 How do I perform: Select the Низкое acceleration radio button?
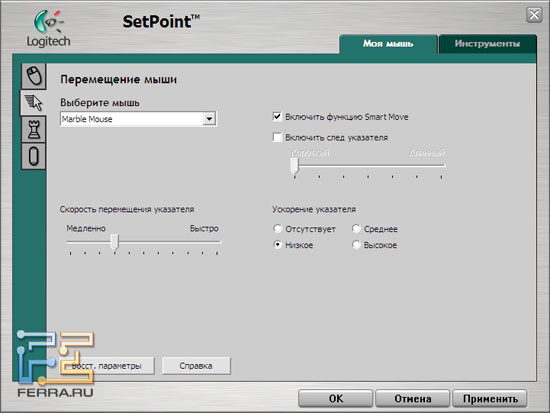tap(277, 245)
